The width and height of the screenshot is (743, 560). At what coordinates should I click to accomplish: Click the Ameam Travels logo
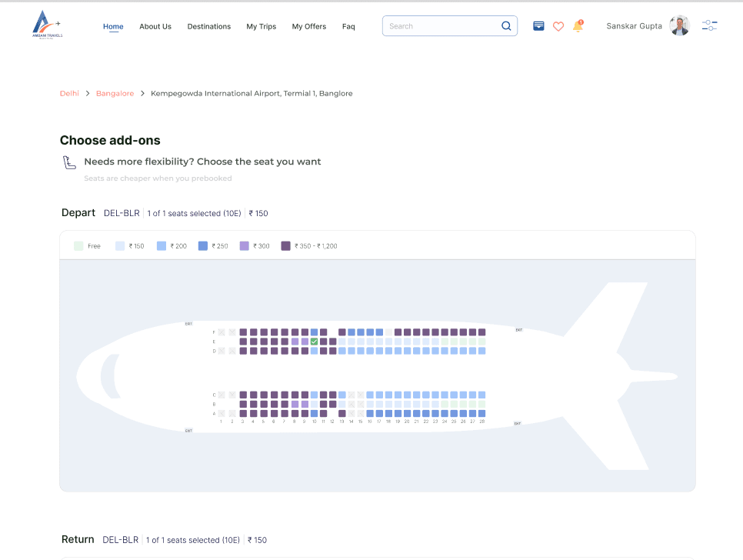pos(46,24)
